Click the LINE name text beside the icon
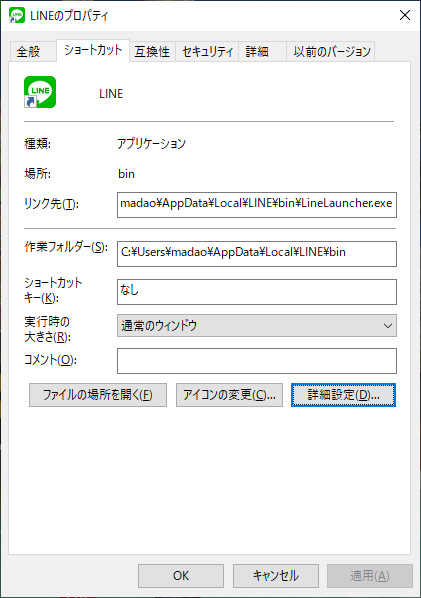 pos(111,94)
